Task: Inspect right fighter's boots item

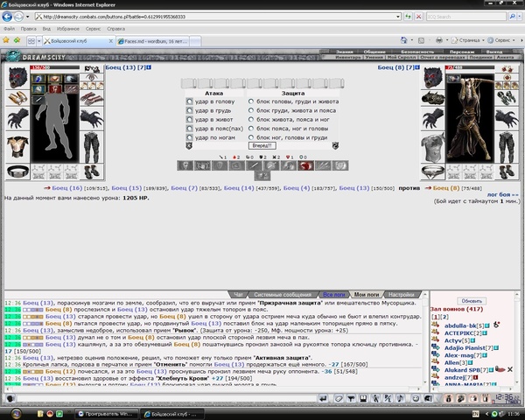Action: click(x=507, y=171)
